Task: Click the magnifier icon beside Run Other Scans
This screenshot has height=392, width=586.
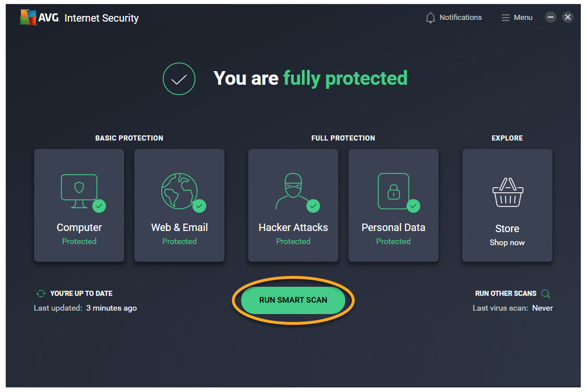Action: pos(546,294)
